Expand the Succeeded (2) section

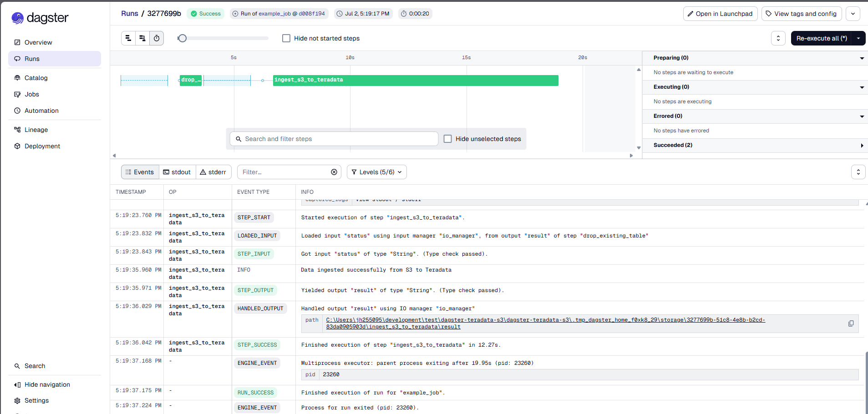755,145
